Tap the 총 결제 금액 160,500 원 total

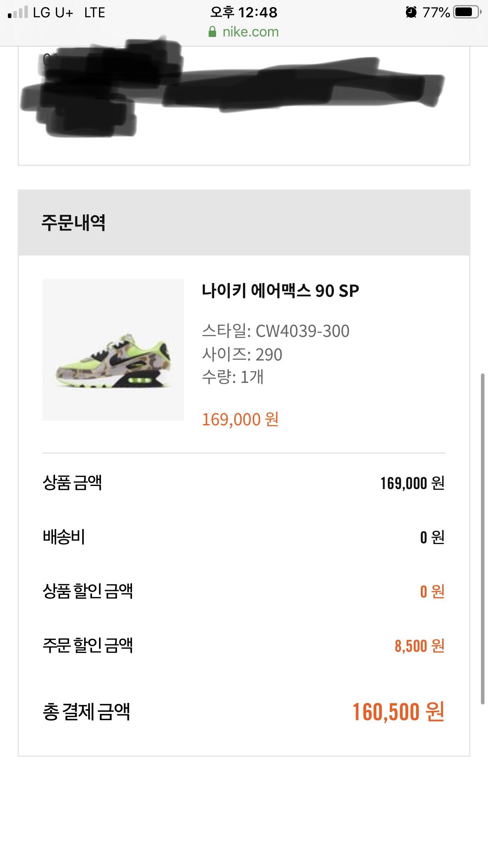[398, 712]
